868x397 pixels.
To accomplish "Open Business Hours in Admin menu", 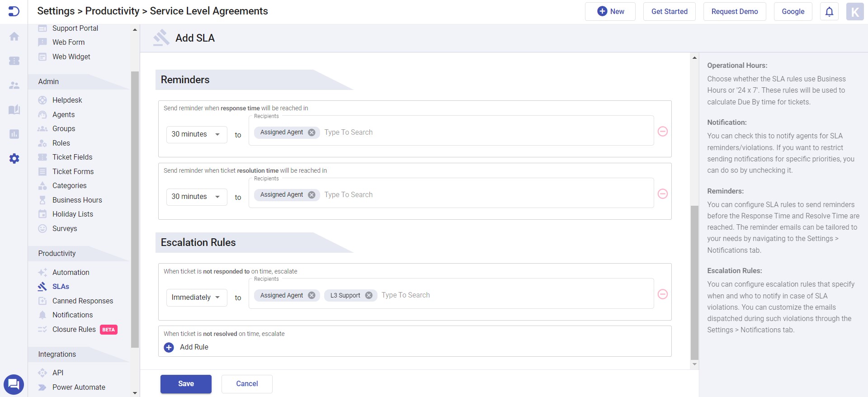I will 77,200.
